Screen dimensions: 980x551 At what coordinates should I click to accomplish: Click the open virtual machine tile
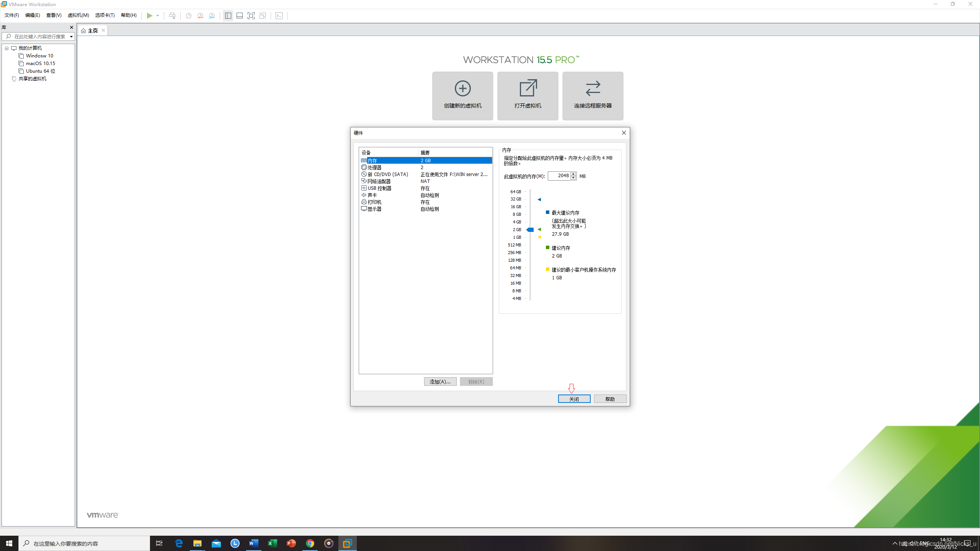click(528, 96)
